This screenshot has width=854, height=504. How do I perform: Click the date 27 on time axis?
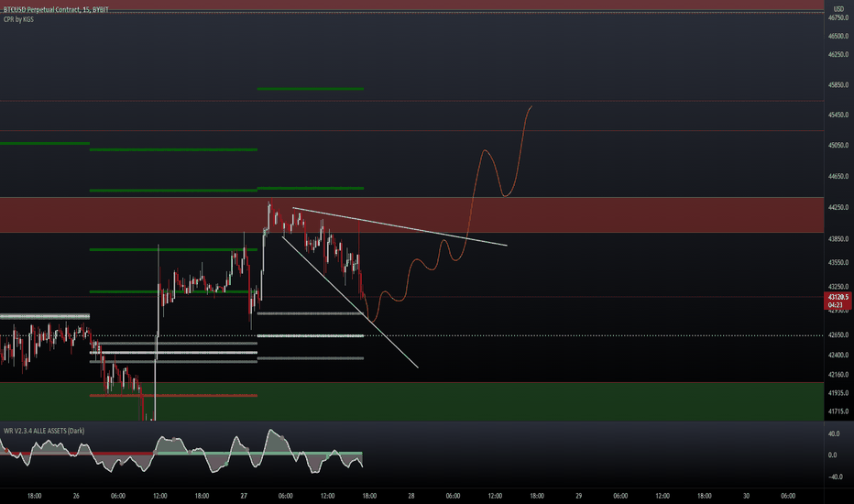(244, 496)
